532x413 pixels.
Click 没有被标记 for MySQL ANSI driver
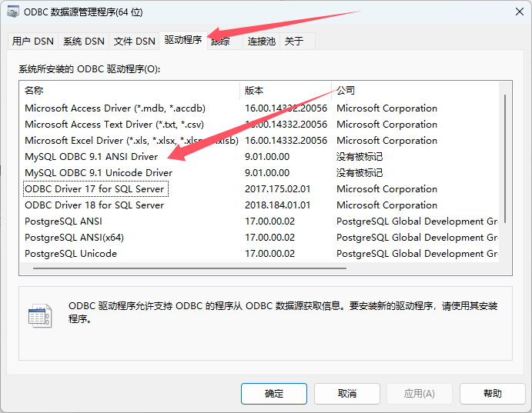(x=360, y=157)
